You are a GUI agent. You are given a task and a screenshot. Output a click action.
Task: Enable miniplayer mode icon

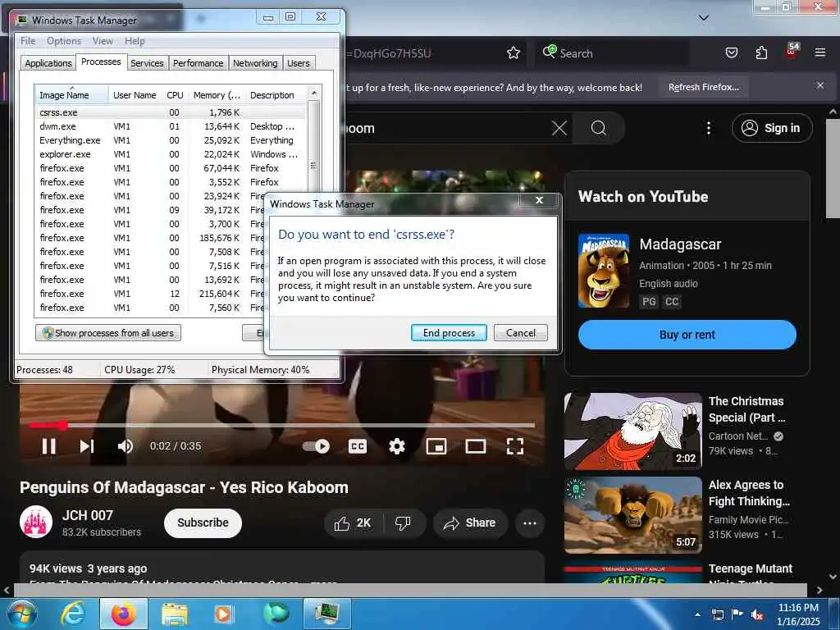[x=436, y=446]
